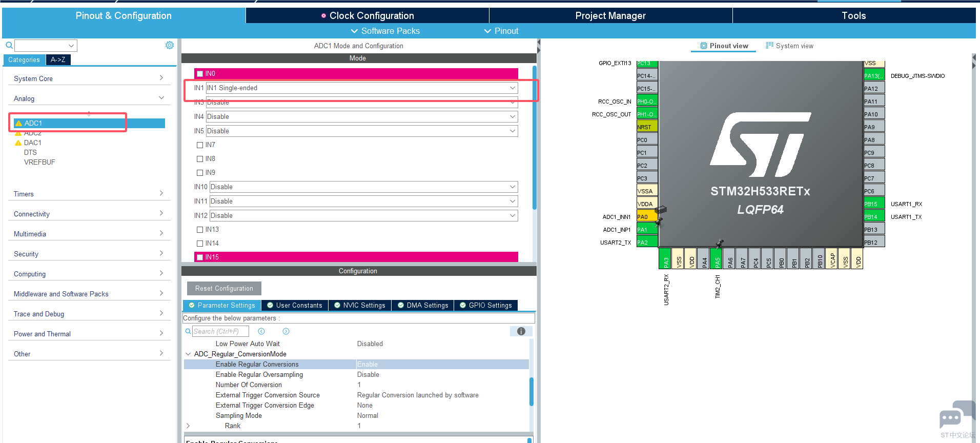Select DTS in the Analog list
The image size is (980, 443).
tap(30, 153)
